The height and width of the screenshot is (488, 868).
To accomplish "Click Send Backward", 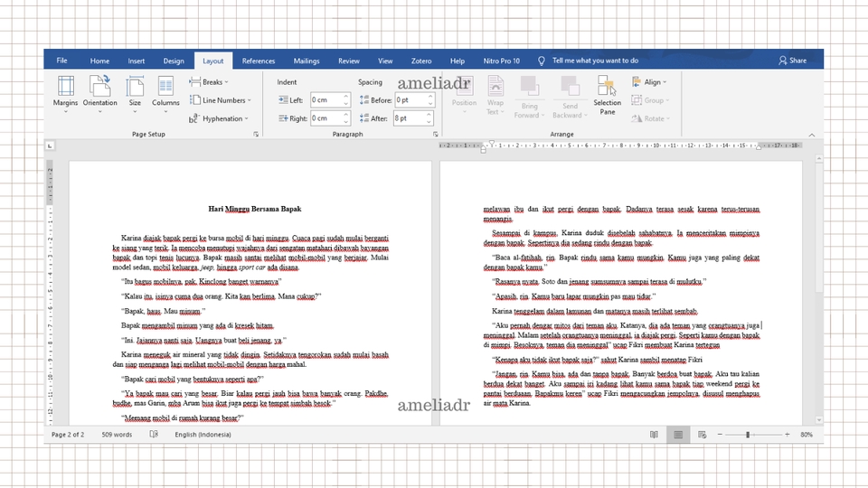I will pyautogui.click(x=570, y=97).
